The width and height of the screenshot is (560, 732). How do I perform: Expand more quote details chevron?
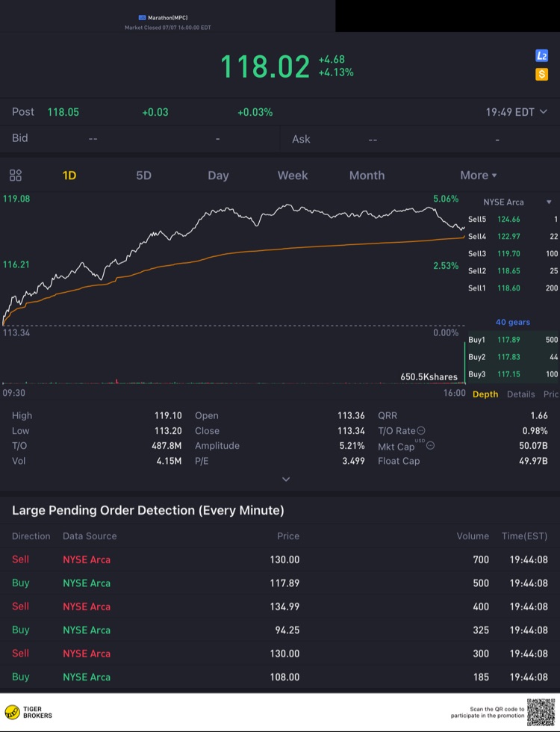click(286, 480)
